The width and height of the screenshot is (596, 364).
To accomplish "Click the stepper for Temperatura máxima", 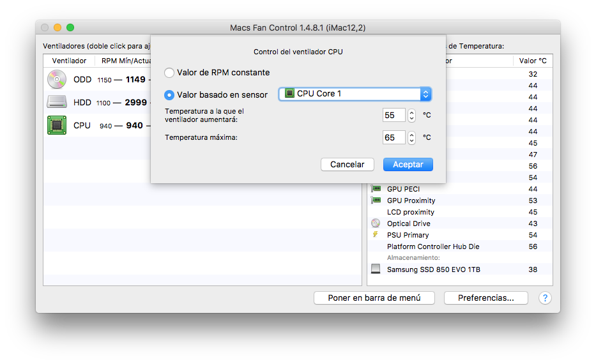I will [x=411, y=137].
